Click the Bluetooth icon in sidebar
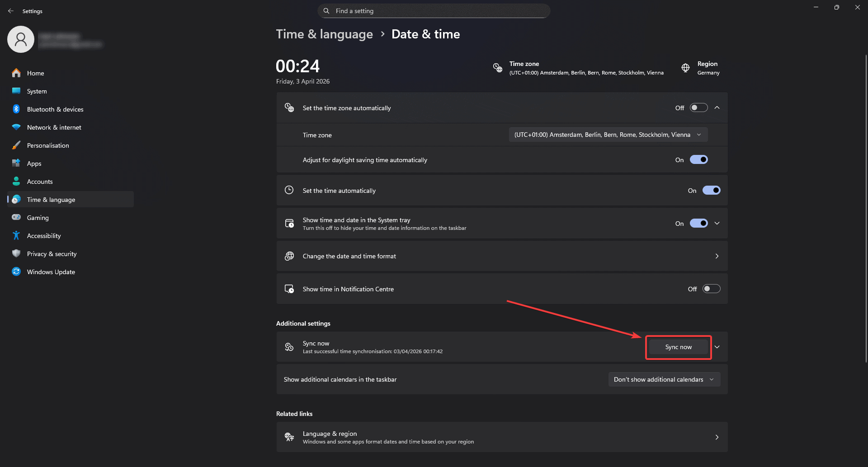This screenshot has width=868, height=467. (x=16, y=109)
